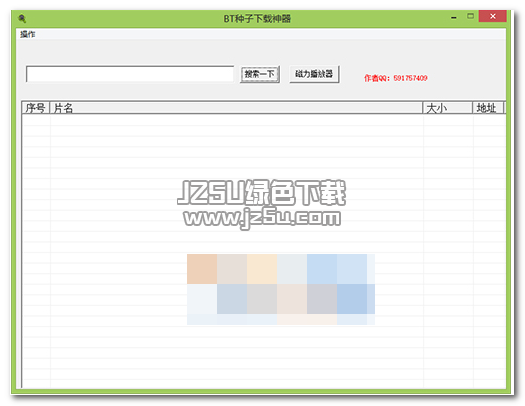525x406 pixels.
Task: Open the 操作 menu
Action: tap(27, 34)
